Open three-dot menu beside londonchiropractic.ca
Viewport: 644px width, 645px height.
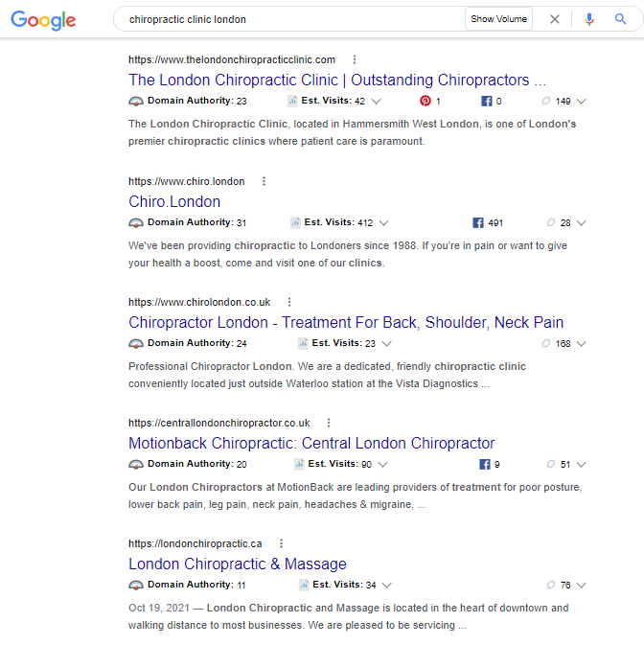[281, 543]
